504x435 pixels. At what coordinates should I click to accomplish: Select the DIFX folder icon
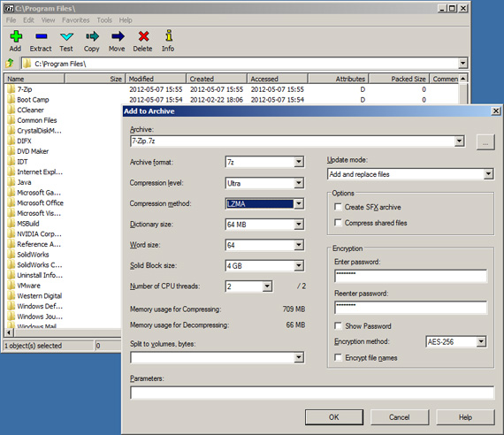tap(11, 141)
